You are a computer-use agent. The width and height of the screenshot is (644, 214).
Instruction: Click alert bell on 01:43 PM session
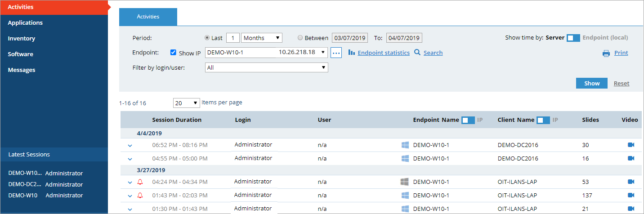pyautogui.click(x=140, y=195)
